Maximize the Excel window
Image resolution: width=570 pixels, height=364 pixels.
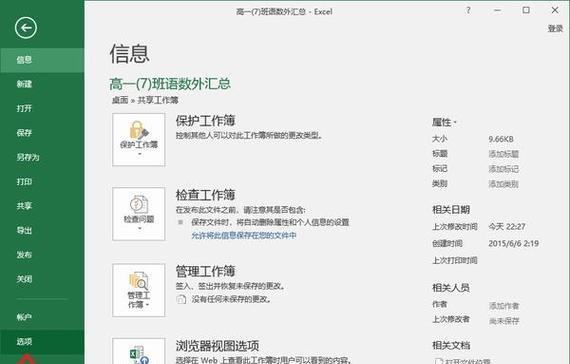pos(526,10)
